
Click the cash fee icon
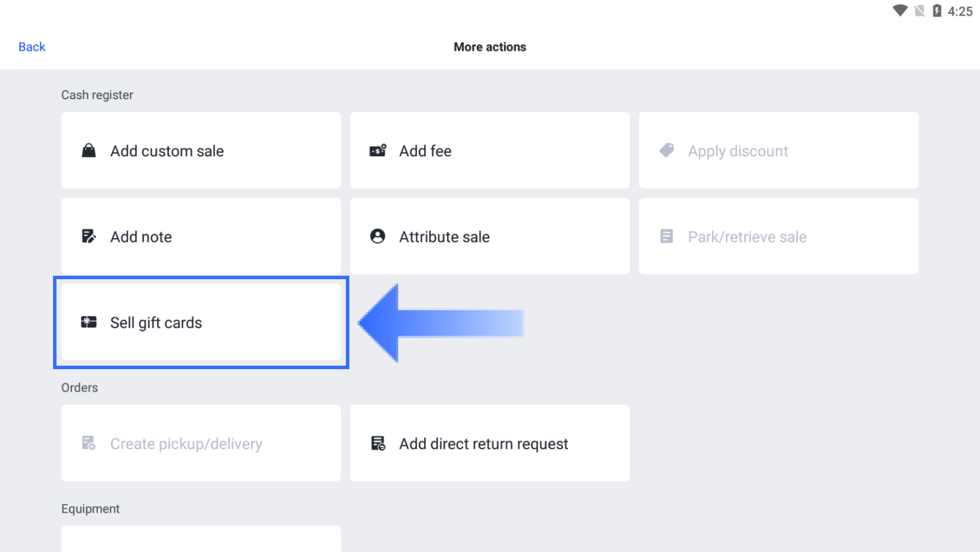[x=378, y=151]
